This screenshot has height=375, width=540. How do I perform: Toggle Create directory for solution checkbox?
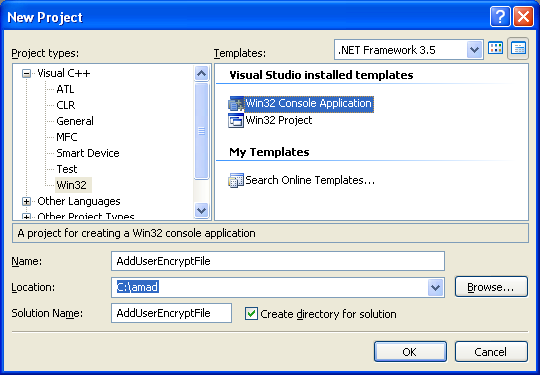pos(251,314)
